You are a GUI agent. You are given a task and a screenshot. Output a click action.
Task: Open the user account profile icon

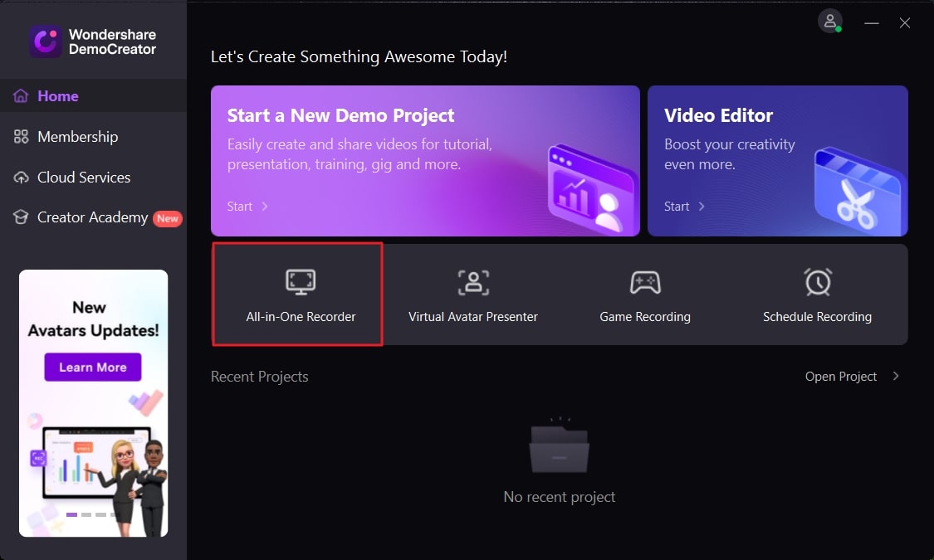[x=829, y=22]
